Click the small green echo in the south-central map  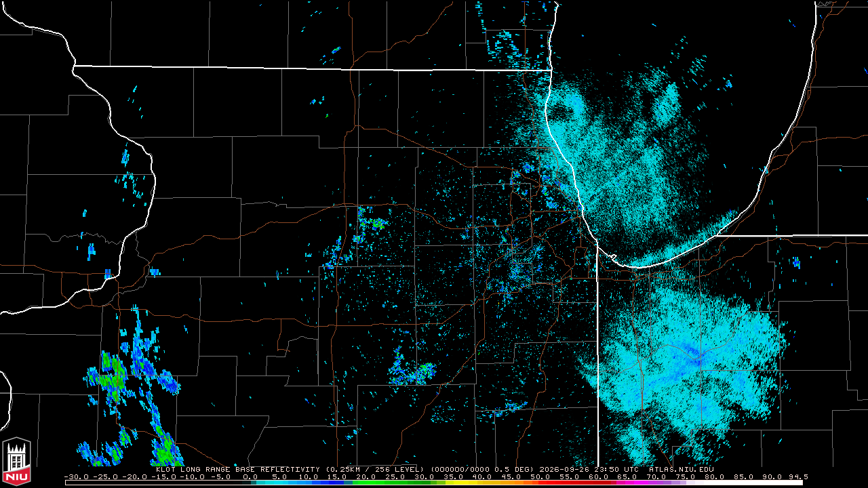tap(426, 370)
